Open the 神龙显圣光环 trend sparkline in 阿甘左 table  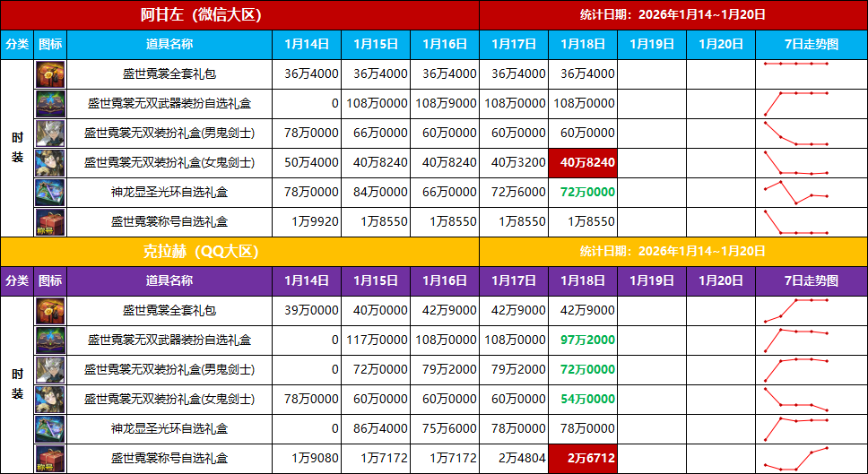[x=796, y=193]
